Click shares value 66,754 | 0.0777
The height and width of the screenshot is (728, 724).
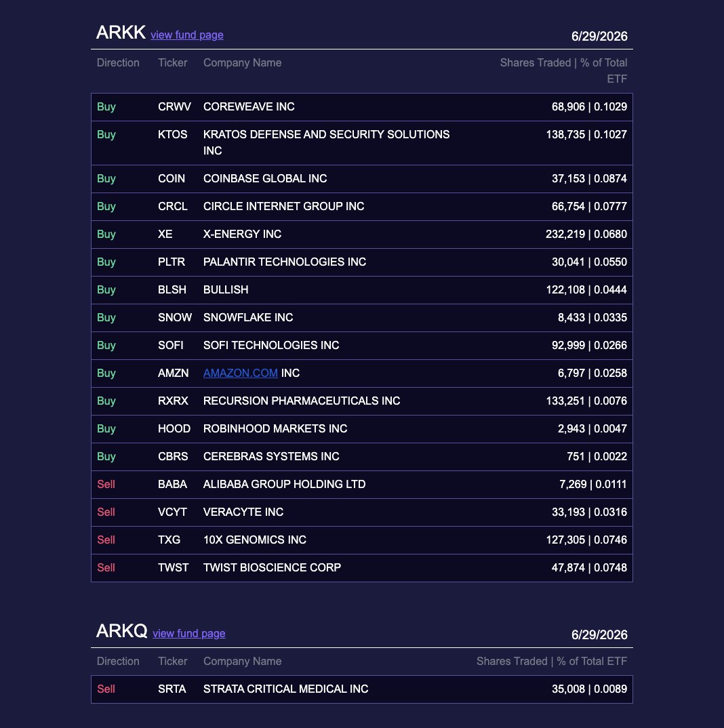pyautogui.click(x=589, y=207)
